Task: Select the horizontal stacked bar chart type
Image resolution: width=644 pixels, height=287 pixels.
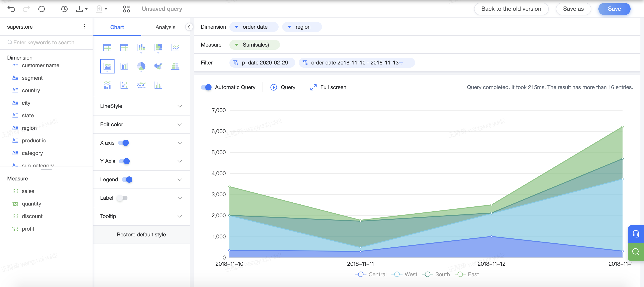Action: click(158, 47)
